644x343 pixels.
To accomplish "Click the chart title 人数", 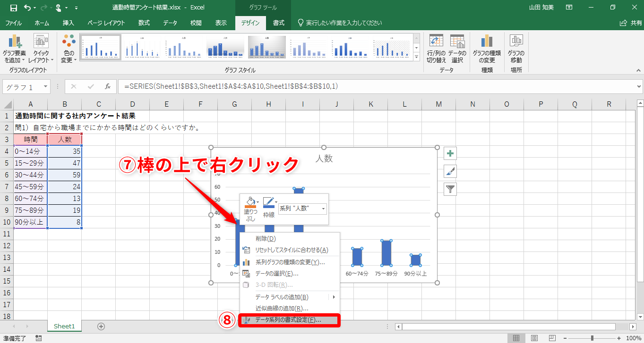I will pyautogui.click(x=324, y=159).
